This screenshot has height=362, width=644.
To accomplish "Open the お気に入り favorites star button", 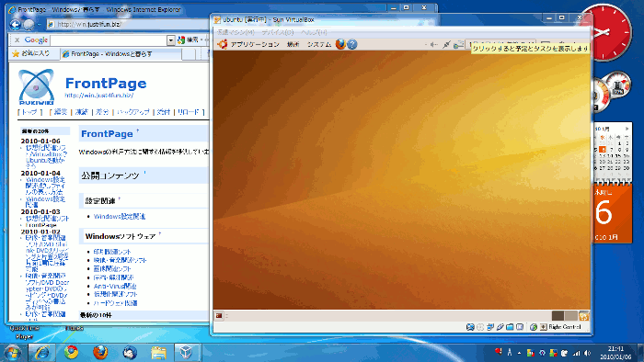I will [31, 53].
